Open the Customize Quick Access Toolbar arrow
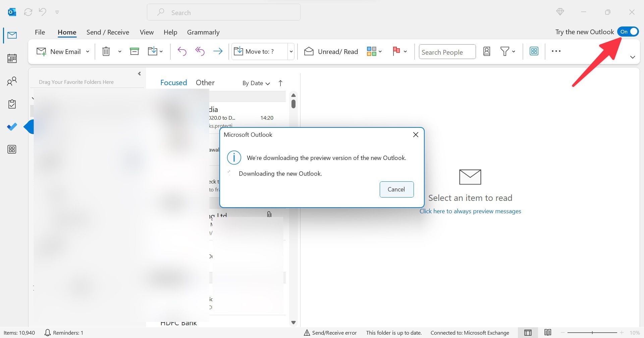 pos(57,12)
